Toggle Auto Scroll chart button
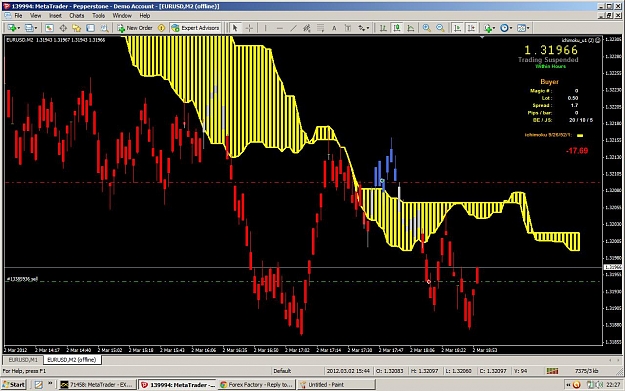 tap(457, 28)
